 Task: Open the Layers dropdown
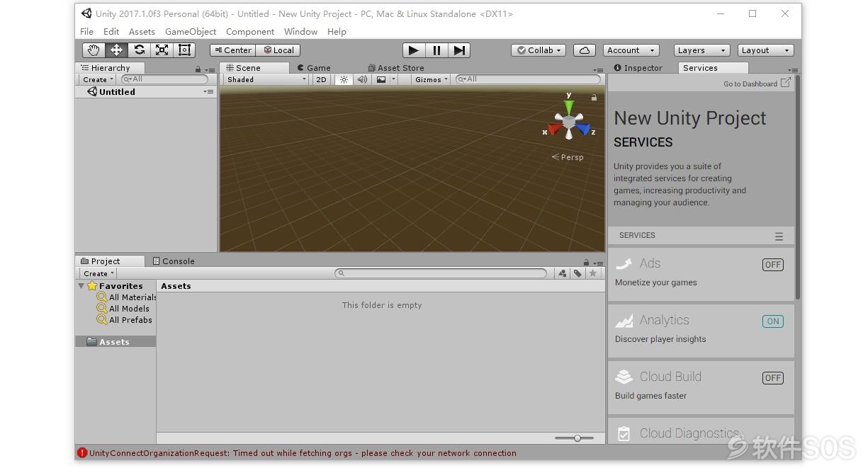coord(701,50)
